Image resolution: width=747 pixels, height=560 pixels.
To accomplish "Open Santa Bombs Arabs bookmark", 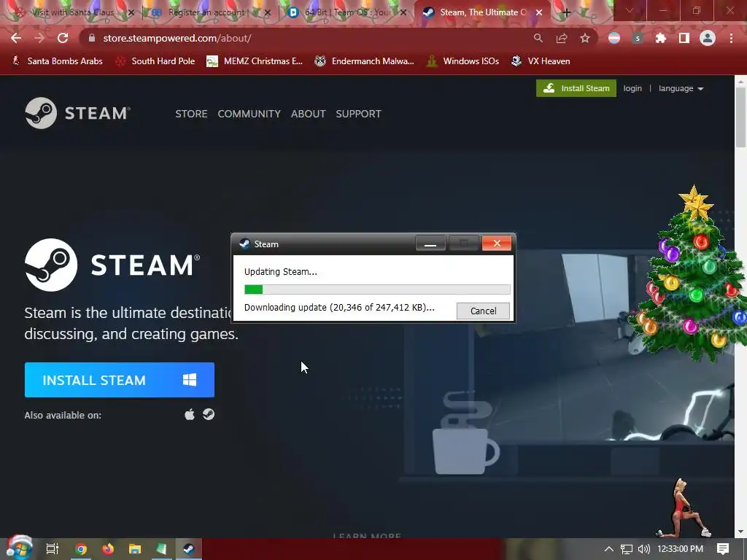I will [57, 61].
